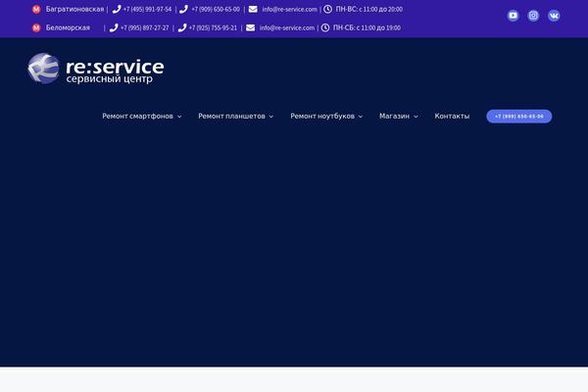Open the Ремонт планшетов menu
Image resolution: width=588 pixels, height=392 pixels.
click(231, 117)
